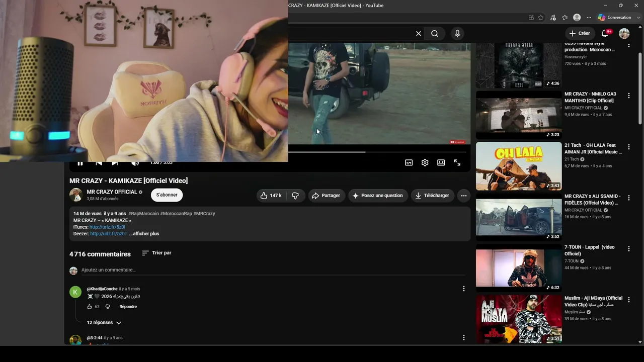The height and width of the screenshot is (362, 644).
Task: Enter fullscreen on the video player
Action: pos(457,163)
